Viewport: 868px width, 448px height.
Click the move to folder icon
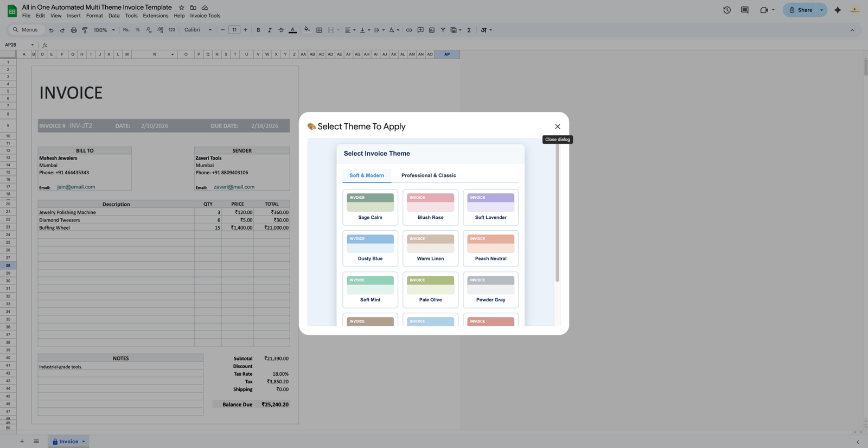(x=193, y=8)
